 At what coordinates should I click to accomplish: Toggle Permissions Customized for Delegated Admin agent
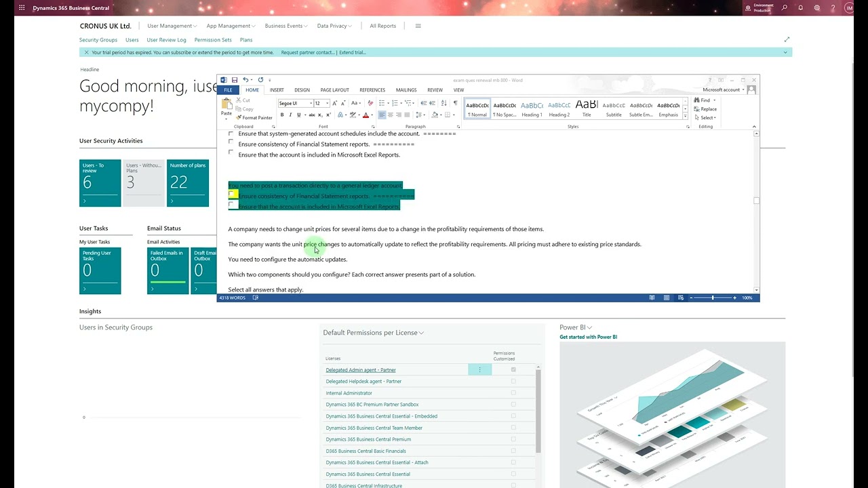pos(513,369)
